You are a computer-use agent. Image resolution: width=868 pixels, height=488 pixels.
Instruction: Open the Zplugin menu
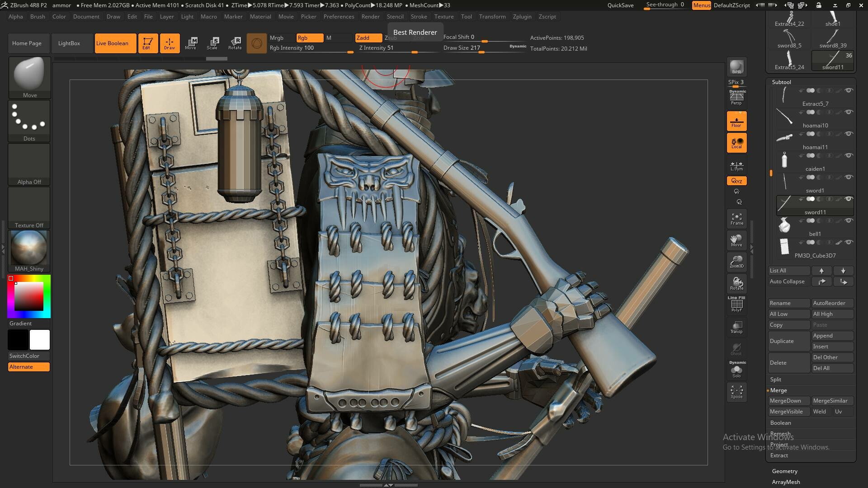click(522, 17)
